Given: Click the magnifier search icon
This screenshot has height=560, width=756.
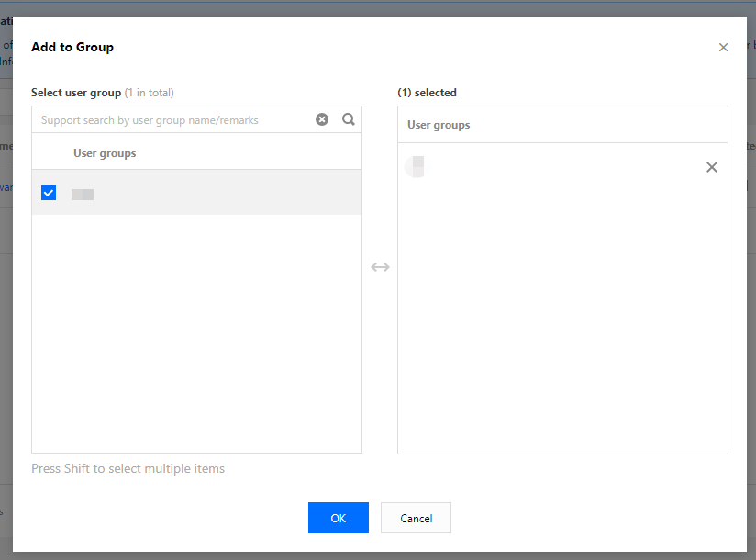Looking at the screenshot, I should (349, 119).
